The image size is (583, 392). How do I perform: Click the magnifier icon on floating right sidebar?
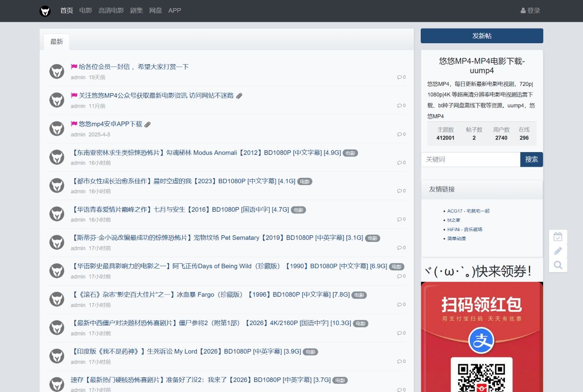558,265
